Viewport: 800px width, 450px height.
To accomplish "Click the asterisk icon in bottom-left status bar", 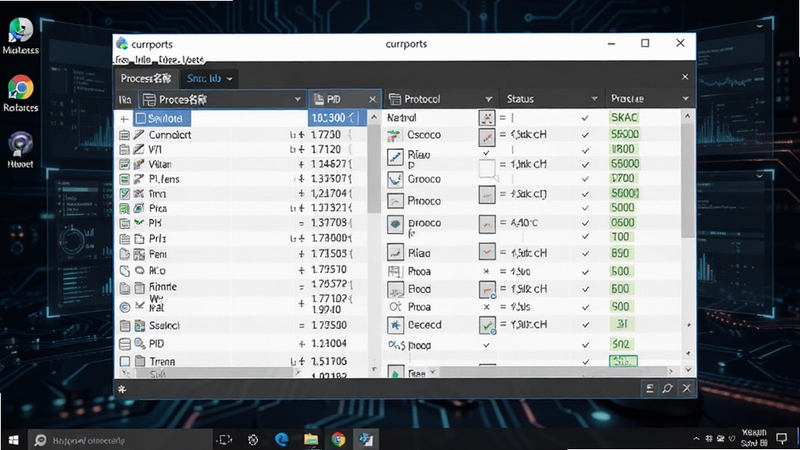I will tap(122, 389).
